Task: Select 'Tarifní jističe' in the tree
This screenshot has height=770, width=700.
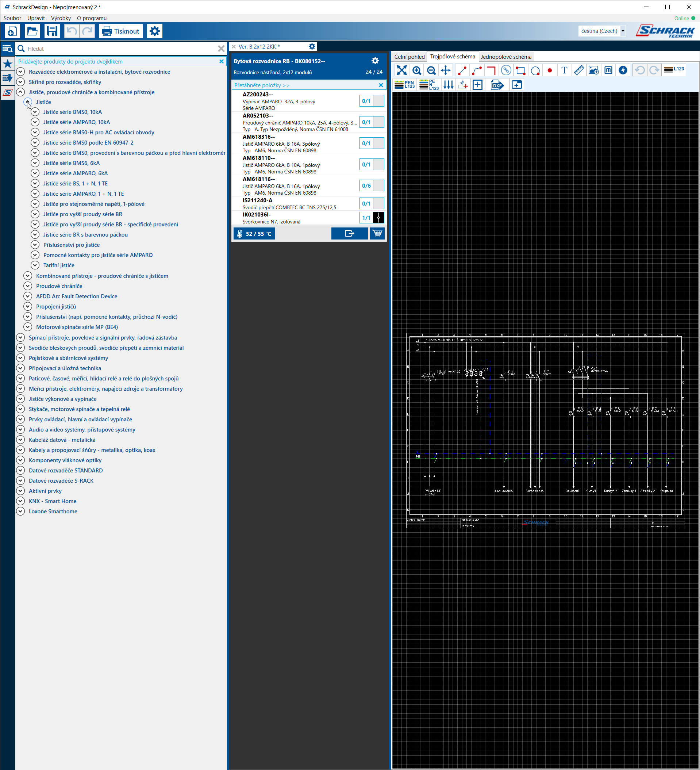Action: click(59, 265)
